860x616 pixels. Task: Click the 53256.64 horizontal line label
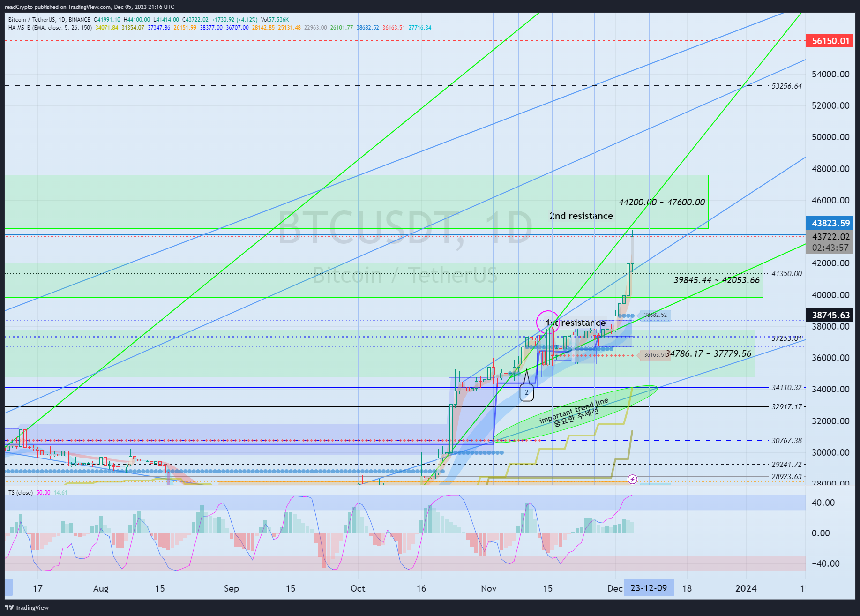coord(786,86)
